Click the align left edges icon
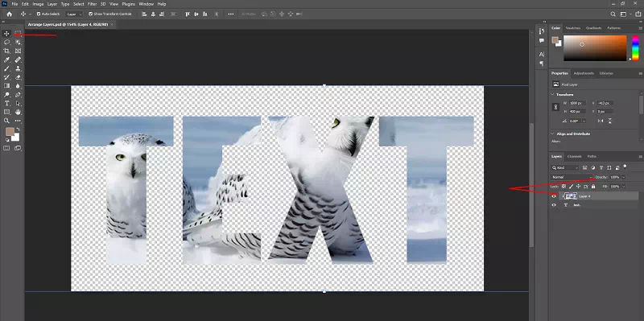The width and height of the screenshot is (644, 321). point(144,14)
